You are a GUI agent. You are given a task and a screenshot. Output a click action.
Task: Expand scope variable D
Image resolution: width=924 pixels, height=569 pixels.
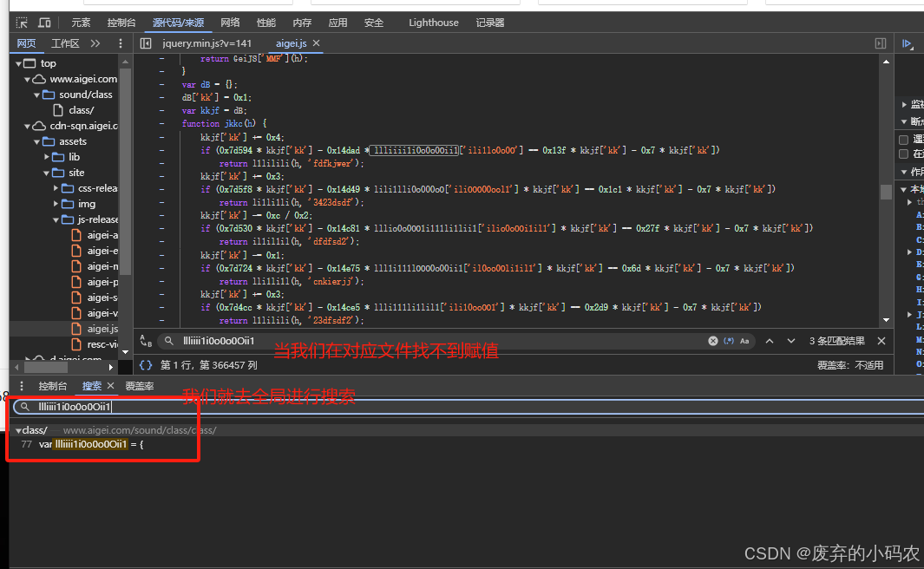pyautogui.click(x=910, y=252)
